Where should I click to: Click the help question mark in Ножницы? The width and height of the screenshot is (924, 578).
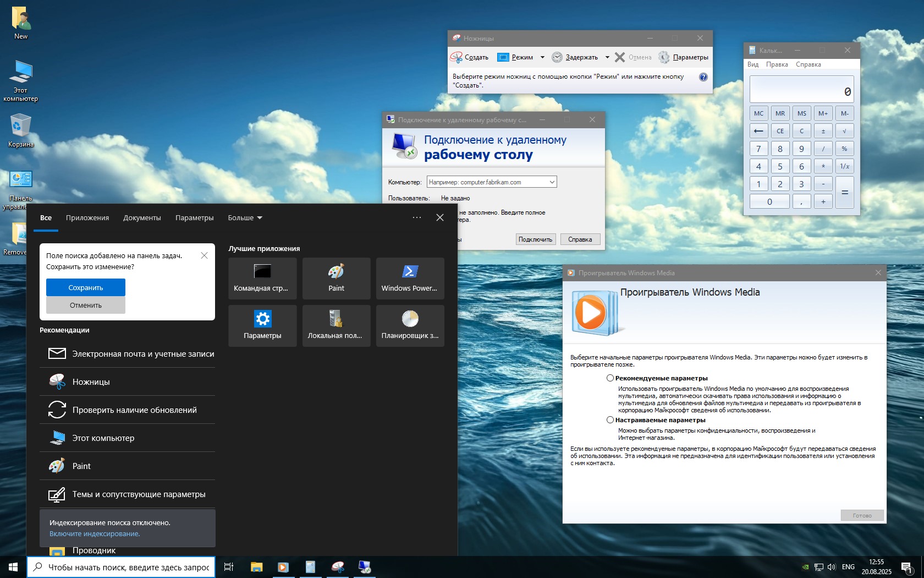tap(703, 77)
